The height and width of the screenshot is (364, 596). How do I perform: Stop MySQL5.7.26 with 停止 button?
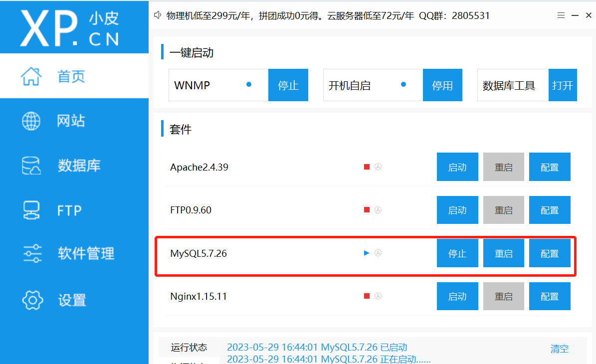click(457, 253)
